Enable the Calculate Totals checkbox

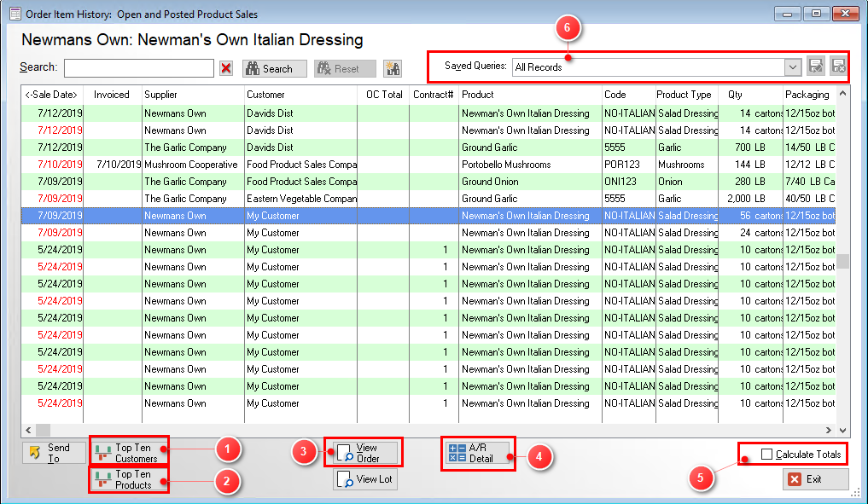[766, 455]
